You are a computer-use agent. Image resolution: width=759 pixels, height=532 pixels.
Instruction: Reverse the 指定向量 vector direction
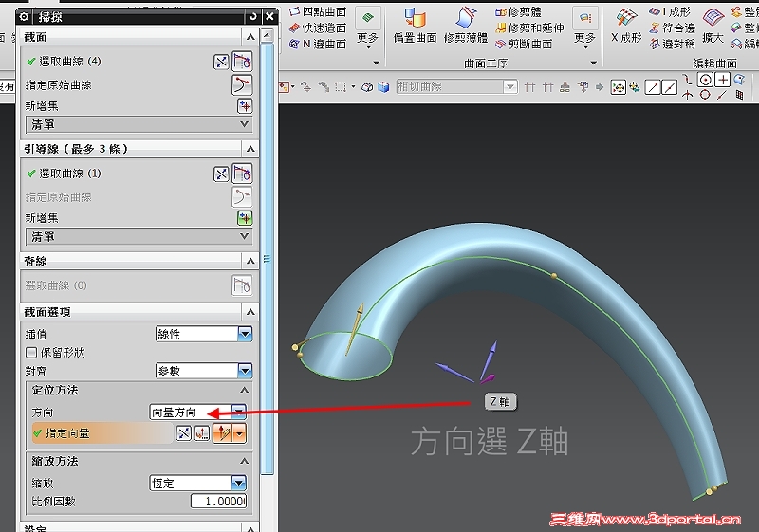click(183, 433)
